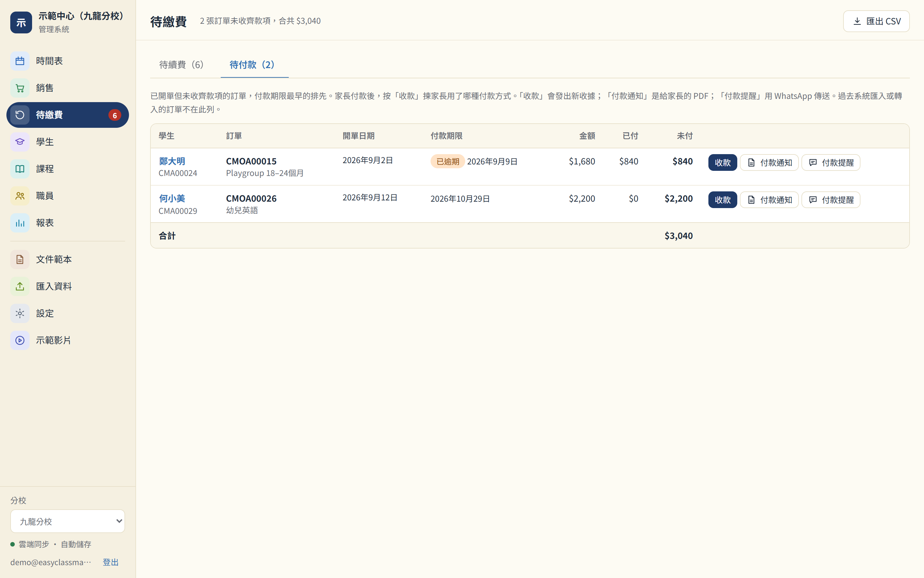
Task: Open the 分校 branch dropdown
Action: tap(68, 521)
